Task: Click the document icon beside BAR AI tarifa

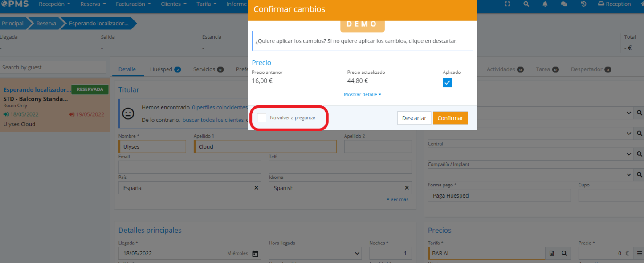Action: click(552, 253)
